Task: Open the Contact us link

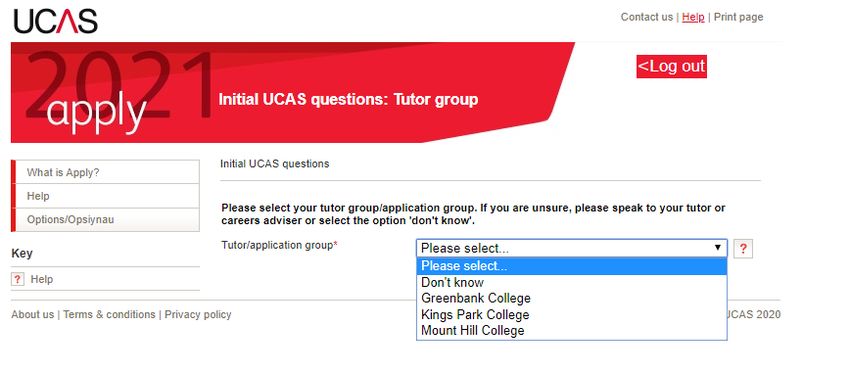Action: pos(647,17)
